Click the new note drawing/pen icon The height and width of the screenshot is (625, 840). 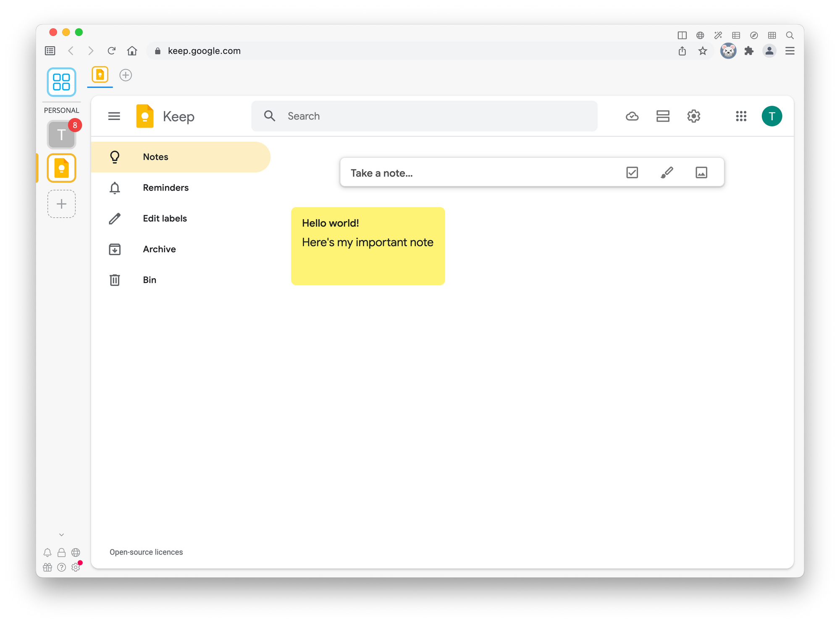(667, 173)
